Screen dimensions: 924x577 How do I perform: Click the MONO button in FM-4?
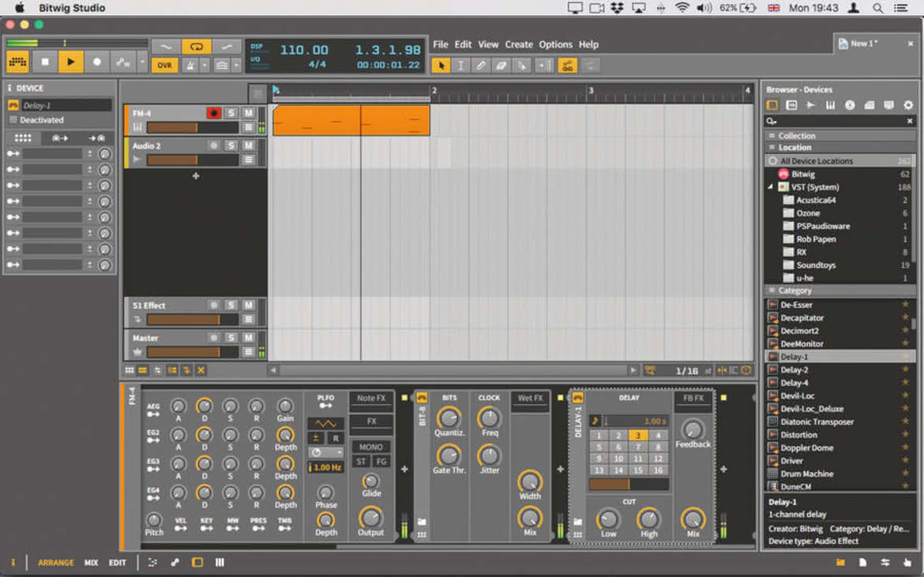click(x=371, y=447)
